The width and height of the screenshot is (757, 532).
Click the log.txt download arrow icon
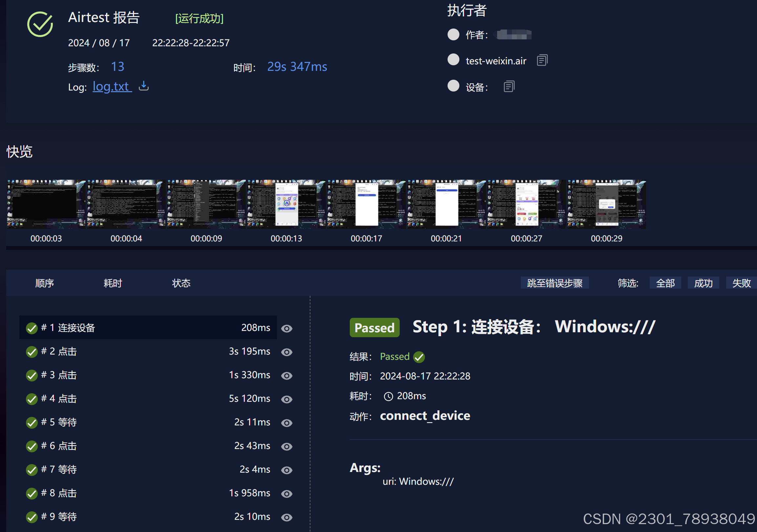click(143, 86)
